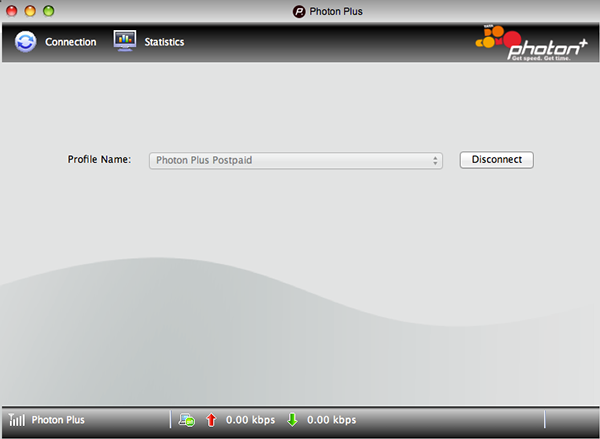
Task: Click the signal strength bars icon
Action: pos(16,420)
